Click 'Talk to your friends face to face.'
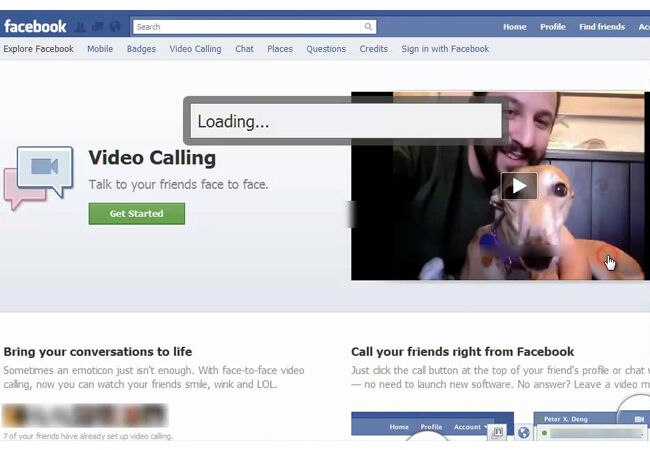The height and width of the screenshot is (450, 650). pyautogui.click(x=178, y=184)
